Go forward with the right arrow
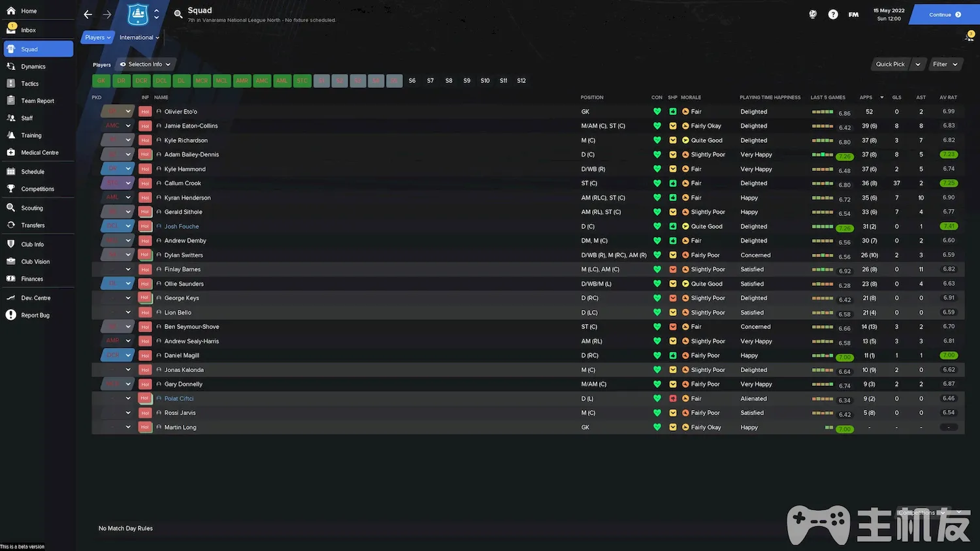The width and height of the screenshot is (980, 551). (106, 14)
